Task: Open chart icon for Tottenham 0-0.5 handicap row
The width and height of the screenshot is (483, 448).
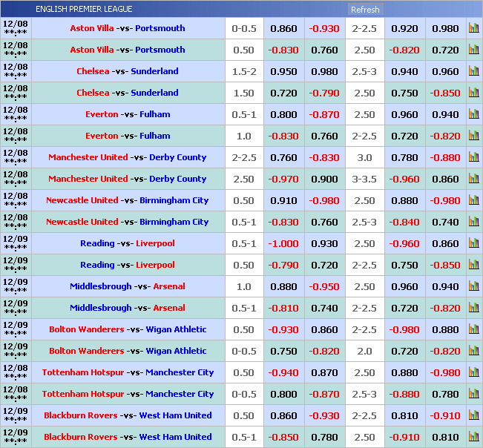Action: (473, 394)
